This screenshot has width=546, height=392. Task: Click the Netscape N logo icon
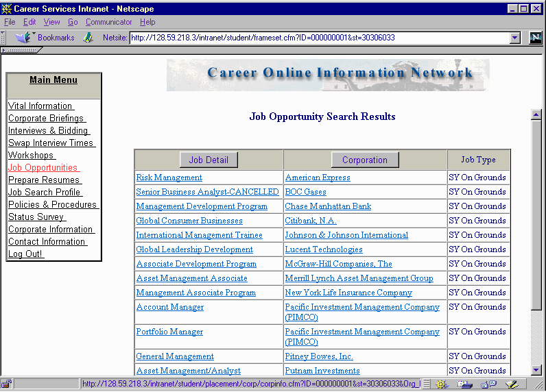click(x=536, y=38)
